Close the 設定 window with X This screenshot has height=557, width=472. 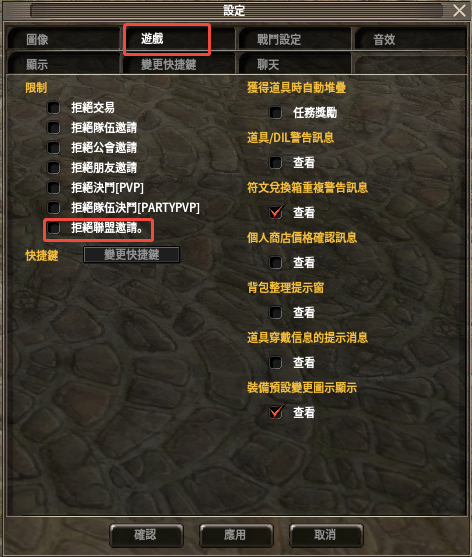pos(460,11)
